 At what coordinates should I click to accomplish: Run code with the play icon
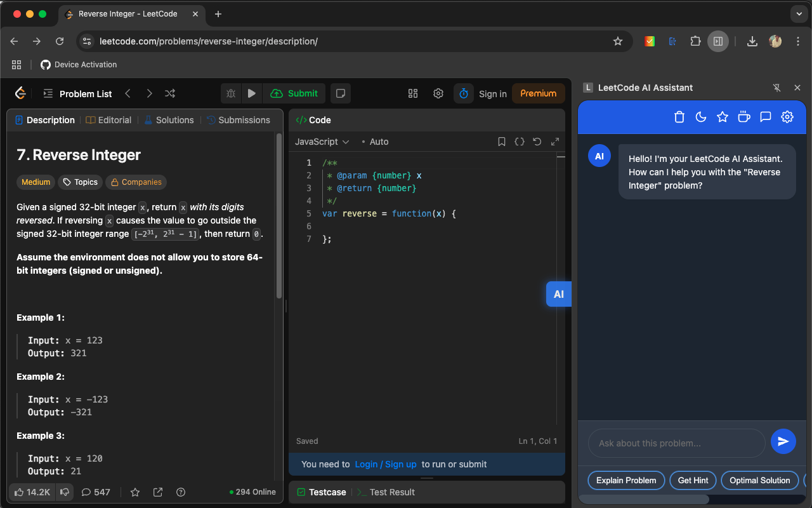tap(252, 93)
